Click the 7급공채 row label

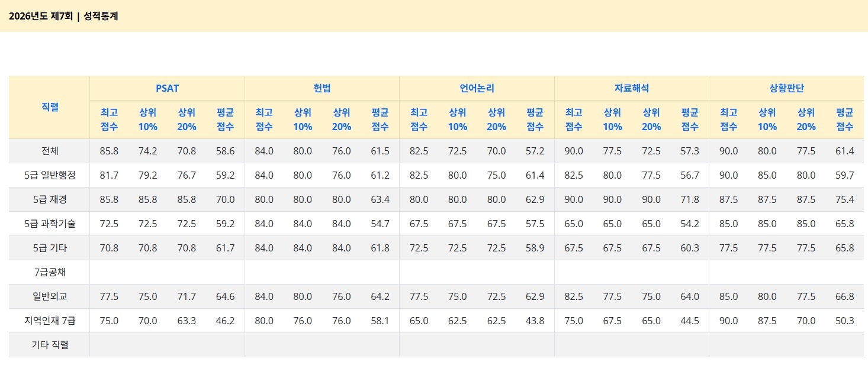50,272
